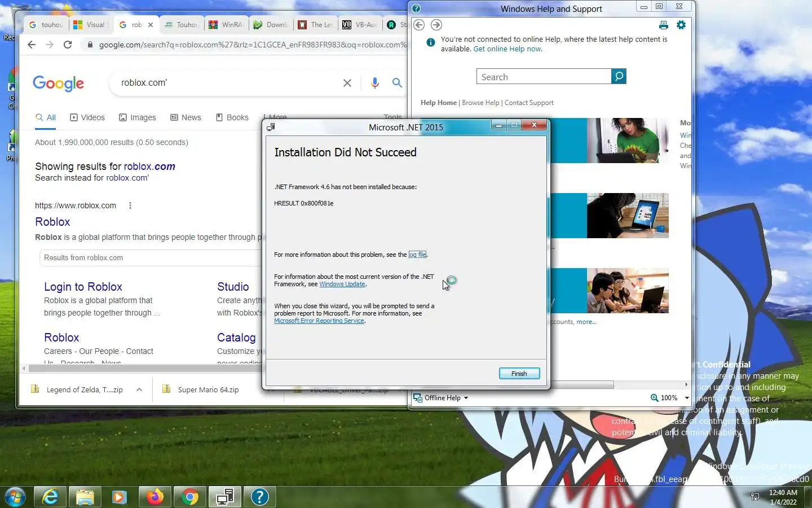Viewport: 812px width, 508px height.
Task: Open Microsoft Error Reporting Service link
Action: (x=319, y=321)
